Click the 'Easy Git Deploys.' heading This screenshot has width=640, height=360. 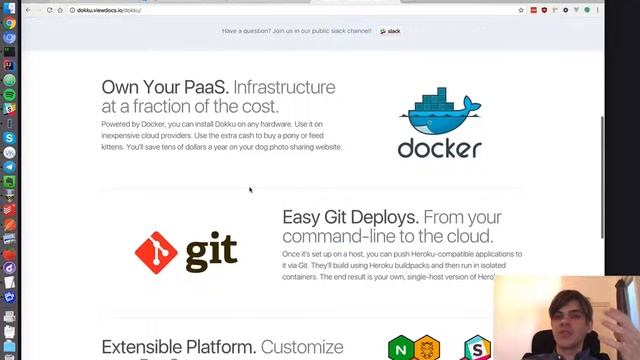(x=351, y=217)
